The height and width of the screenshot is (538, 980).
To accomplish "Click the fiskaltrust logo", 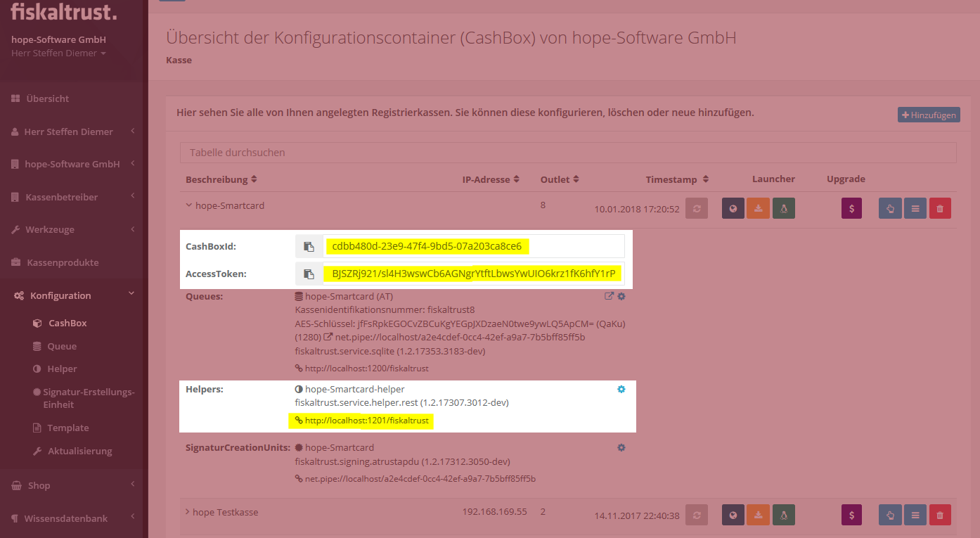I will coord(64,11).
